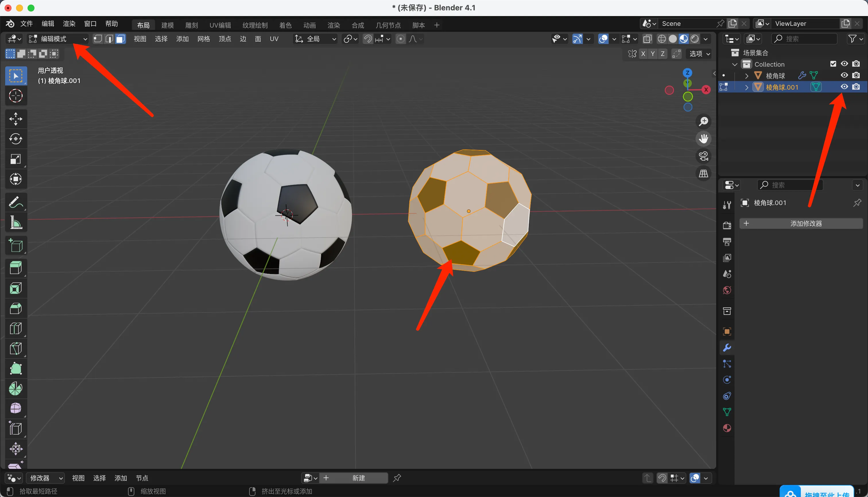This screenshot has width=868, height=497.
Task: Click the 添加修改器 button
Action: click(801, 224)
